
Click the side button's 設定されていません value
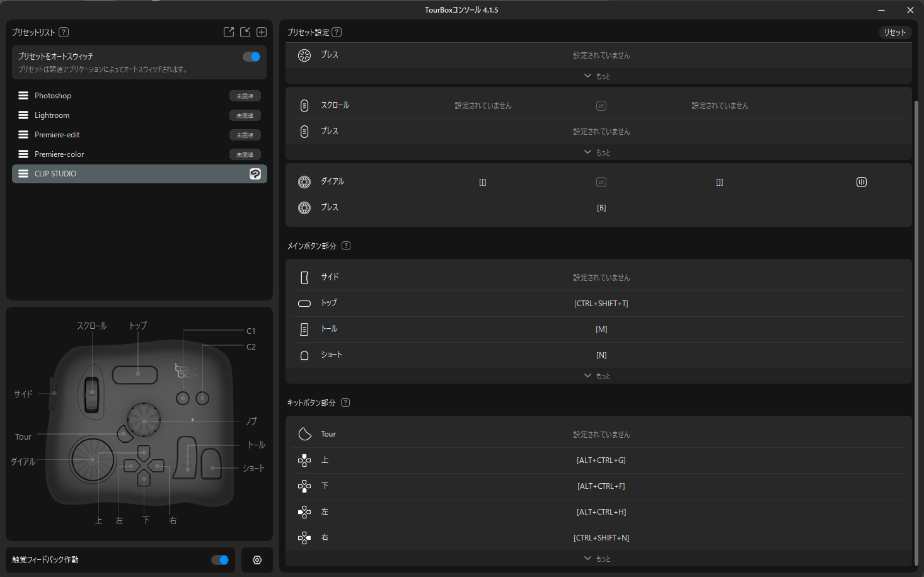coord(601,278)
